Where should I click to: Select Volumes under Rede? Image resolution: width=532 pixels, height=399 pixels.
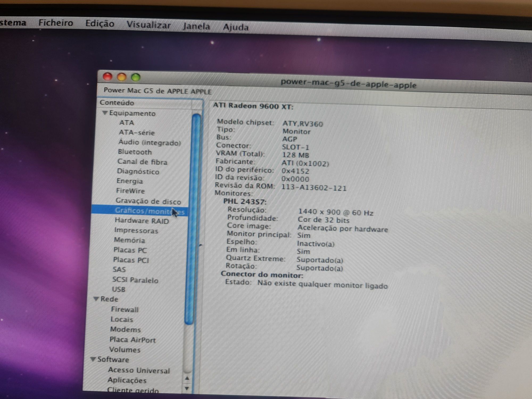coord(125,350)
